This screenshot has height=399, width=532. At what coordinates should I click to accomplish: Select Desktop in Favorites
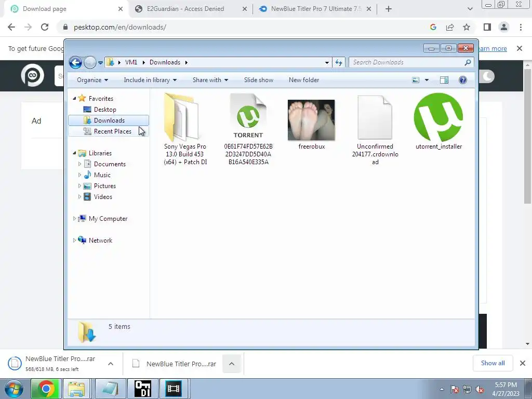[x=105, y=110]
